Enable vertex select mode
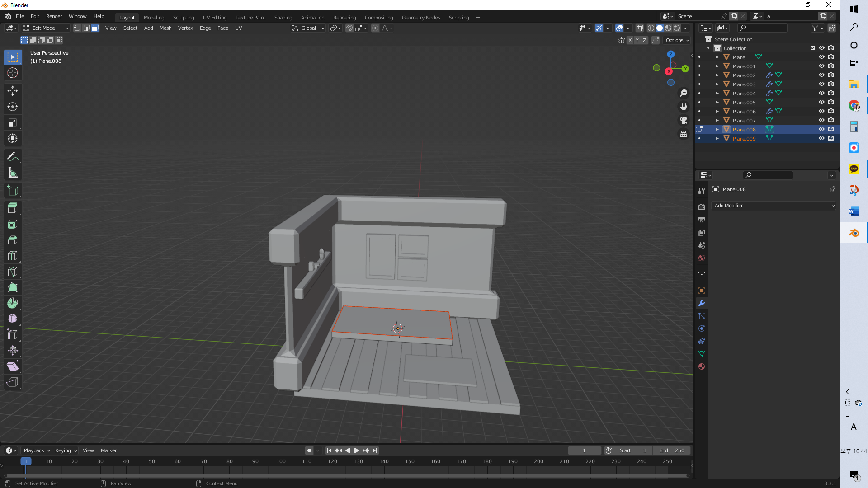The height and width of the screenshot is (488, 868). pyautogui.click(x=77, y=28)
